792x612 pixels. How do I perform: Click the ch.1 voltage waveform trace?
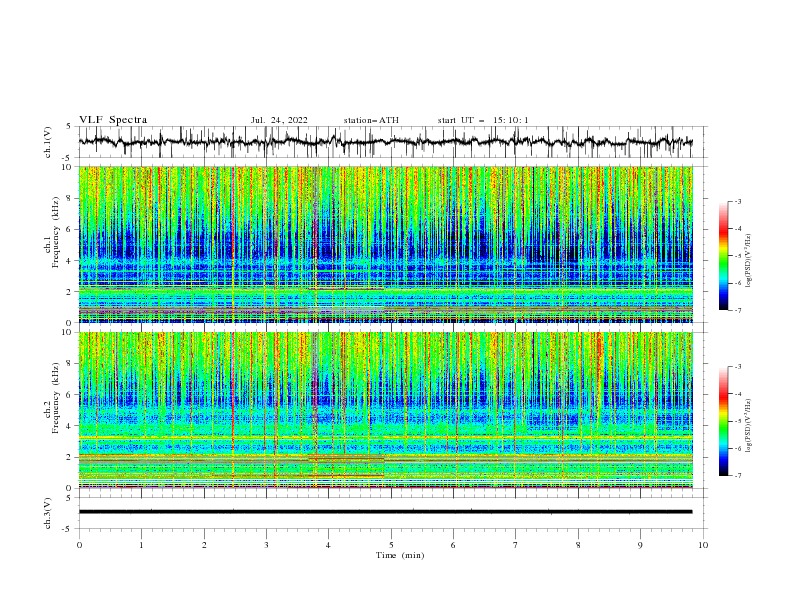click(x=385, y=142)
